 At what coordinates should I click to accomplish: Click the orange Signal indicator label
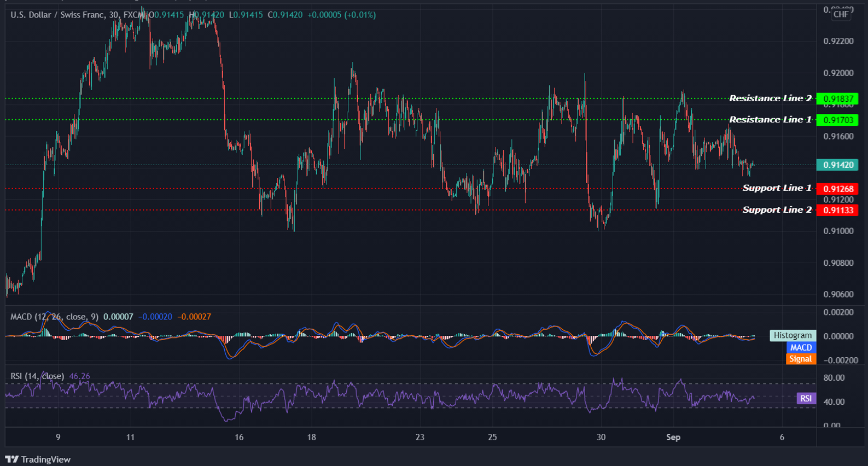click(801, 359)
